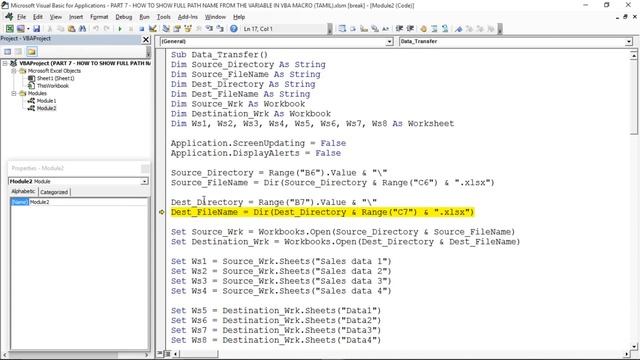This screenshot has height=360, width=640.
Task: Click the List Constants icon
Action: click(x=353, y=29)
